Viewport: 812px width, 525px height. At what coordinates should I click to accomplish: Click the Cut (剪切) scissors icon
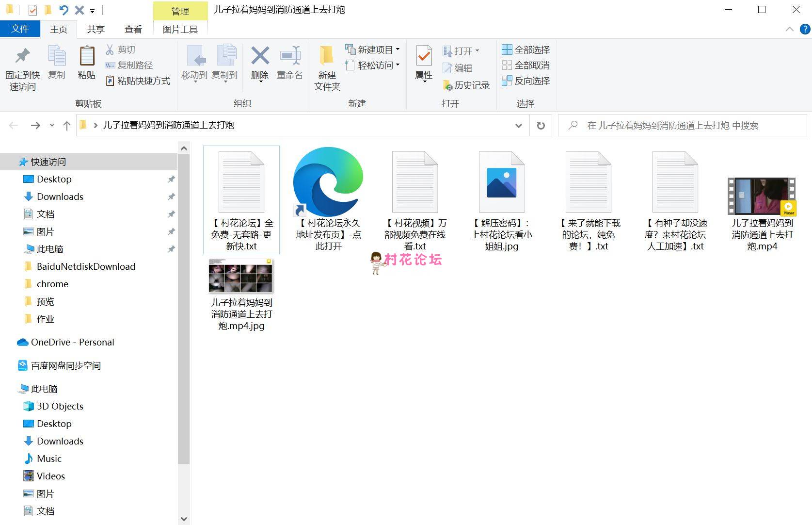tap(110, 49)
